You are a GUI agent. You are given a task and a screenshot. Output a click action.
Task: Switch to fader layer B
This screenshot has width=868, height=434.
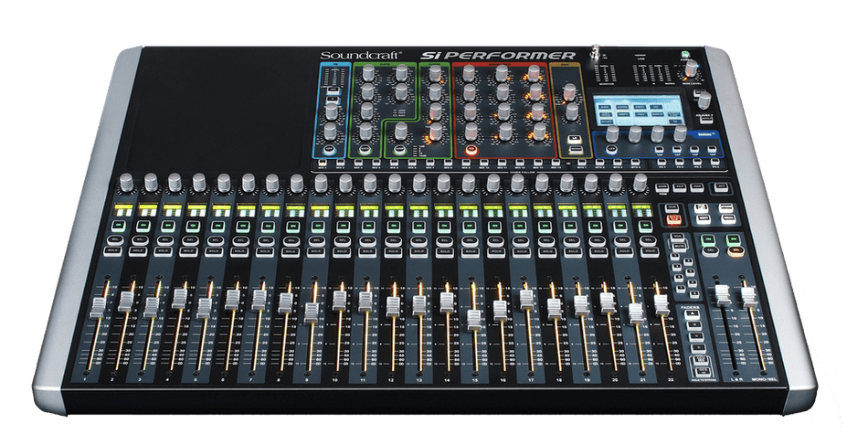(x=695, y=325)
